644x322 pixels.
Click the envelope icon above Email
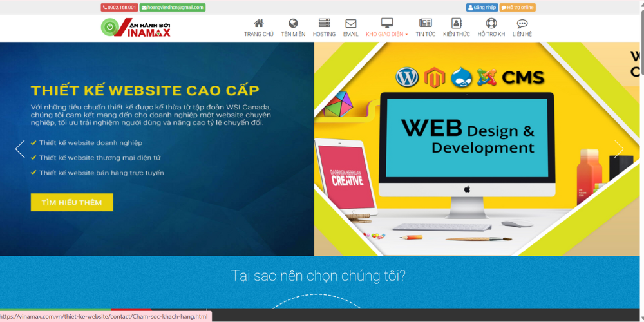click(x=351, y=23)
